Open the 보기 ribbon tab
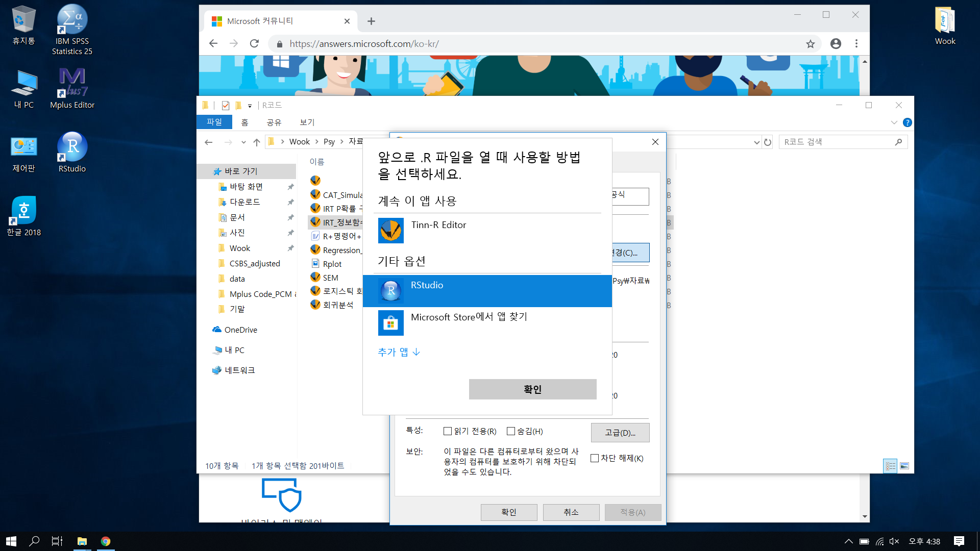Image resolution: width=980 pixels, height=551 pixels. (307, 122)
